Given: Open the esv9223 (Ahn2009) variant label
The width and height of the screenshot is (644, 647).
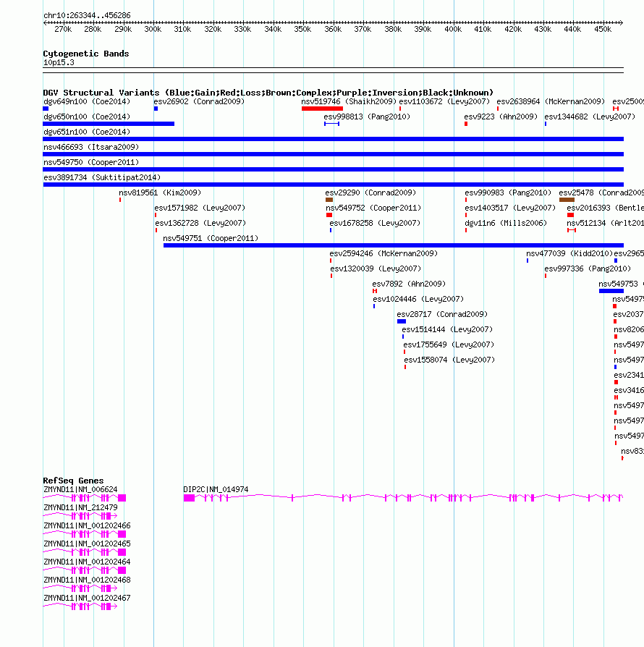Looking at the screenshot, I should coord(501,117).
